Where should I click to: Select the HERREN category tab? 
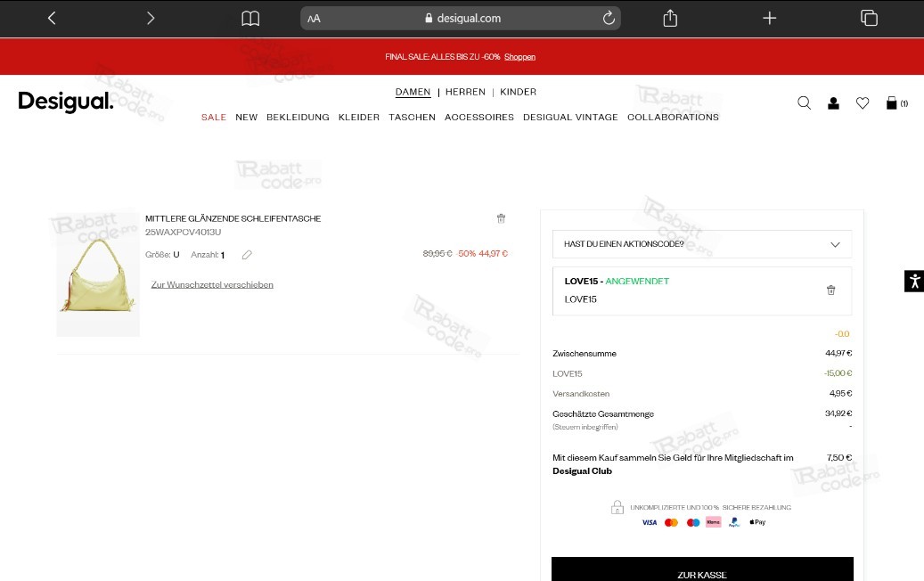click(465, 92)
